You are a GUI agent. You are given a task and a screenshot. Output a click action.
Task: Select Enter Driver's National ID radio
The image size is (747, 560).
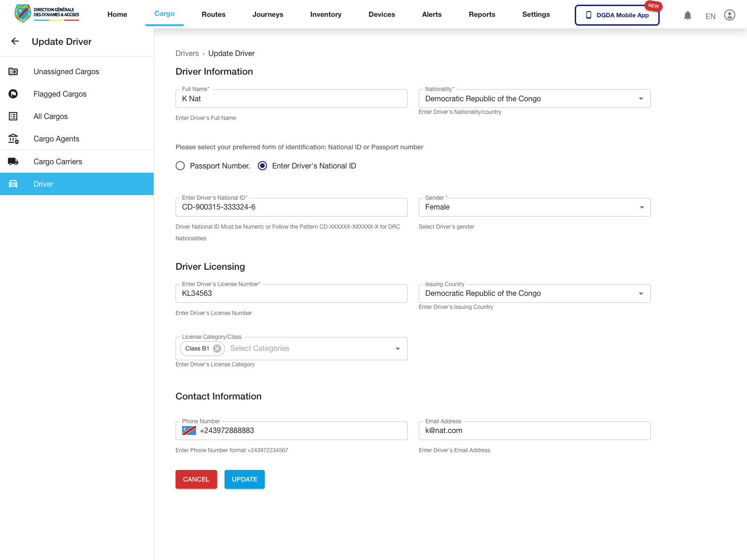[262, 166]
